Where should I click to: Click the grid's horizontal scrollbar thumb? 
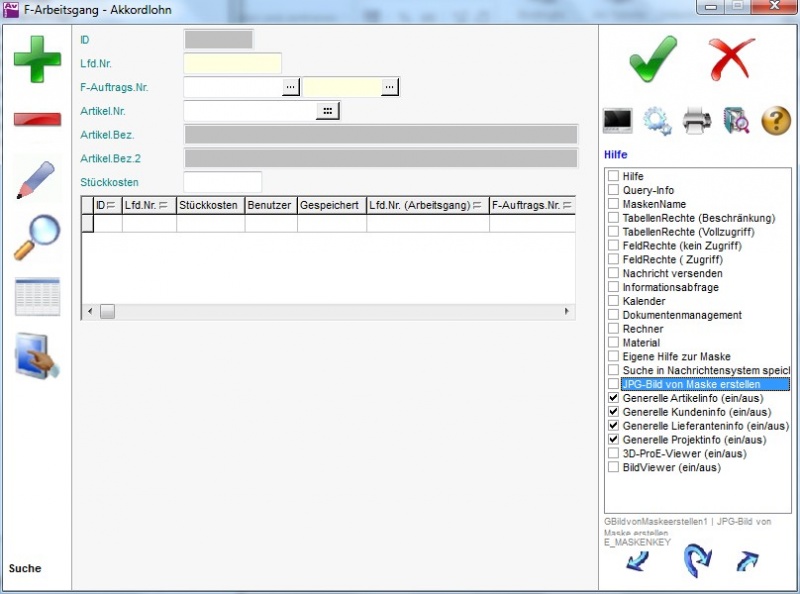107,311
